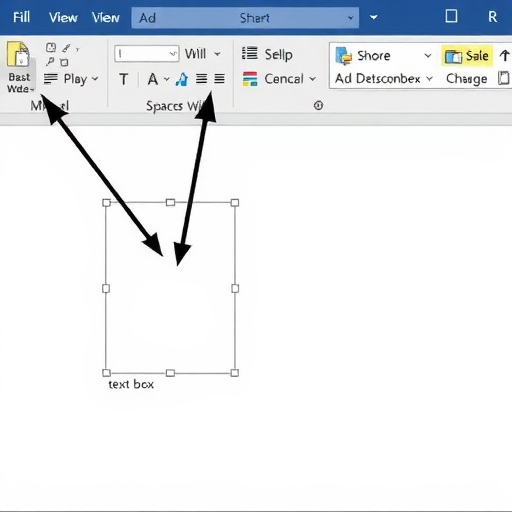Viewport: 512px width, 512px height.
Task: Click the Bast Wde paste icon
Action: coord(18,54)
